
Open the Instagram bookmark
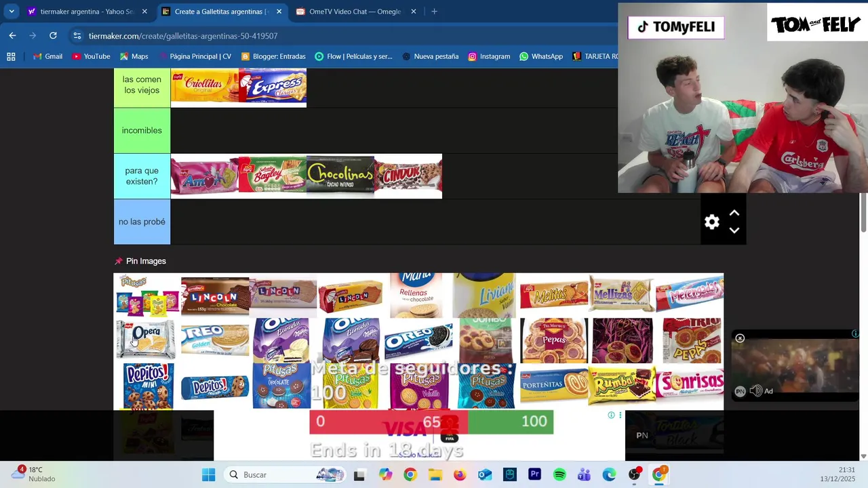[489, 56]
